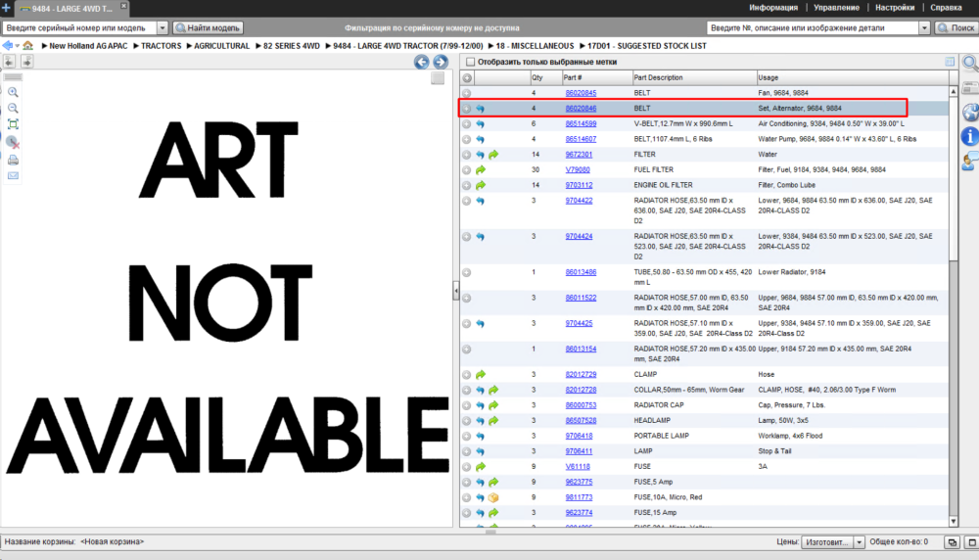Click the maximize pane icon in status bar
The height and width of the screenshot is (560, 979).
pyautogui.click(x=972, y=542)
